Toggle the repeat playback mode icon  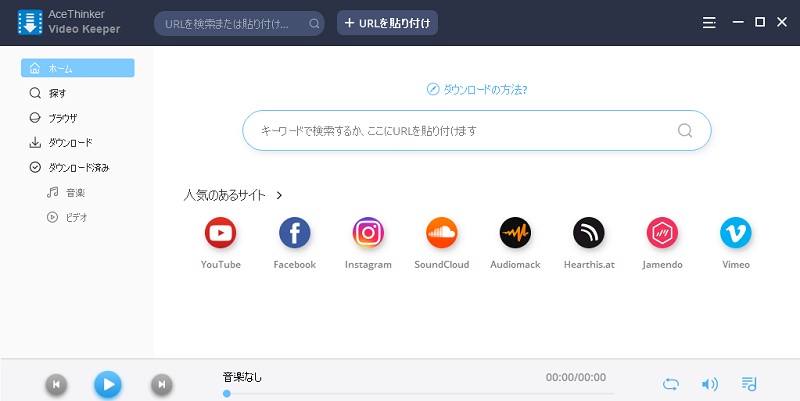click(x=670, y=384)
